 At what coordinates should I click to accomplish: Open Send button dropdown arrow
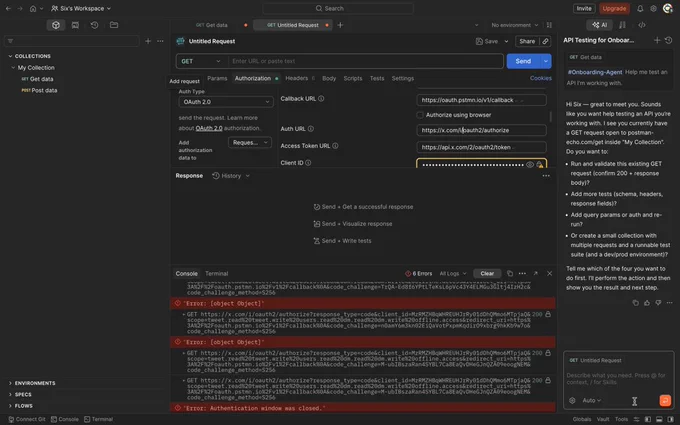coord(546,61)
